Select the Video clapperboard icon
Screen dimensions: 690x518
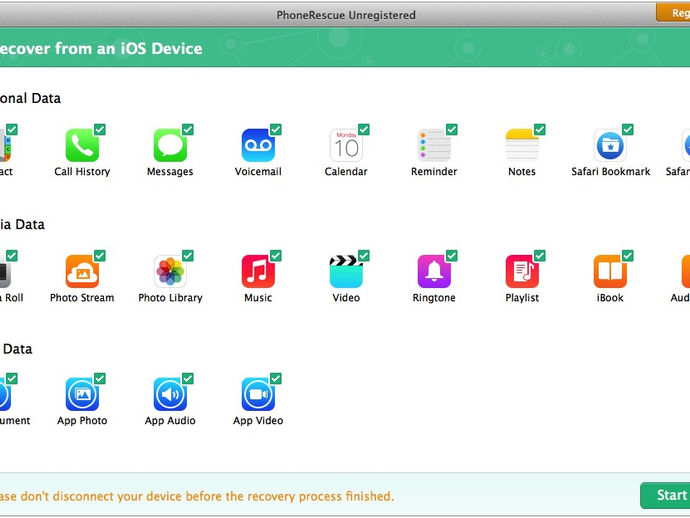tap(346, 272)
